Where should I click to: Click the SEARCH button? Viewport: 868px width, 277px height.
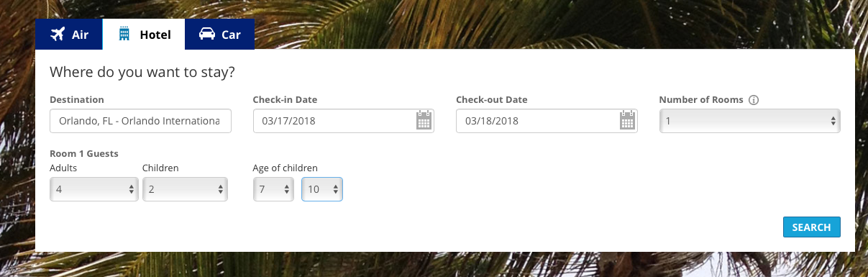812,227
